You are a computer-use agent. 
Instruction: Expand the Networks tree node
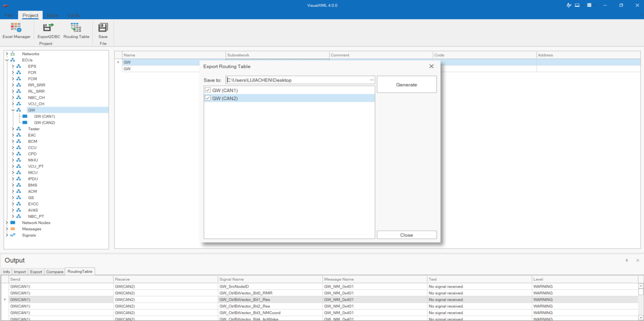(7, 54)
